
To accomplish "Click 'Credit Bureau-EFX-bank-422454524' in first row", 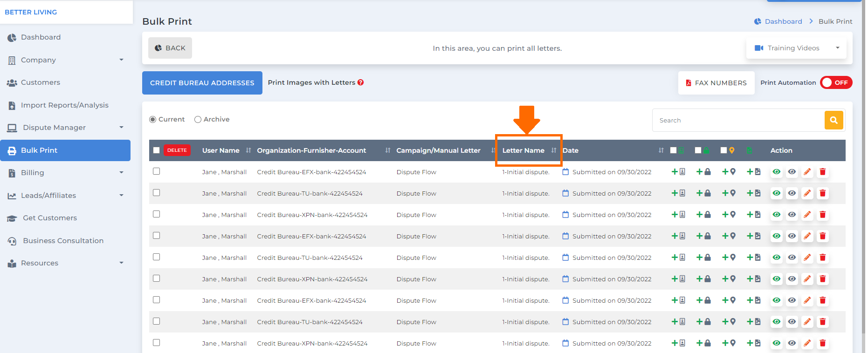I will click(311, 172).
